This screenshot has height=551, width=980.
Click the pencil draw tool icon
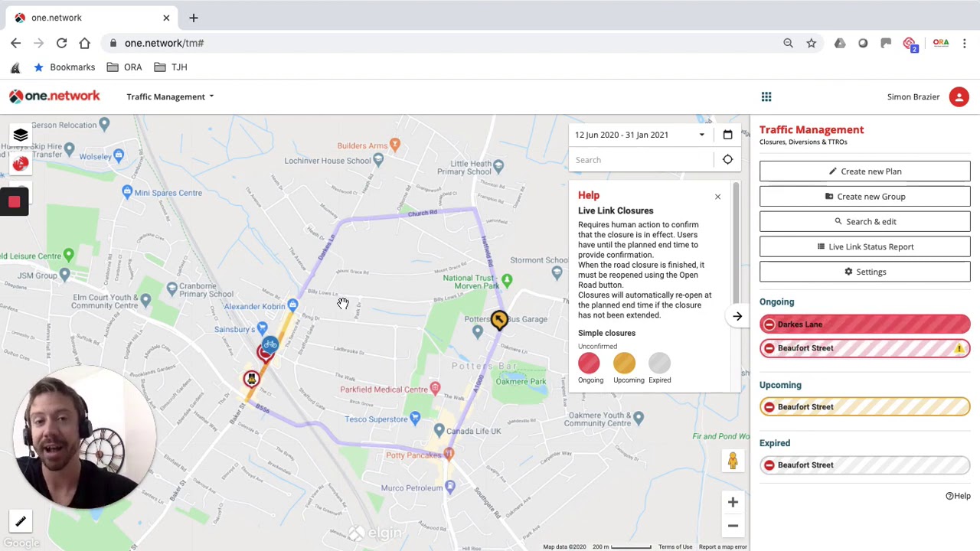pos(21,522)
